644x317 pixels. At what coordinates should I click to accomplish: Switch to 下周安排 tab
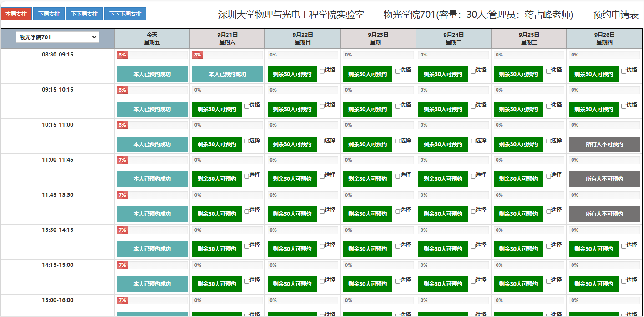pos(49,14)
